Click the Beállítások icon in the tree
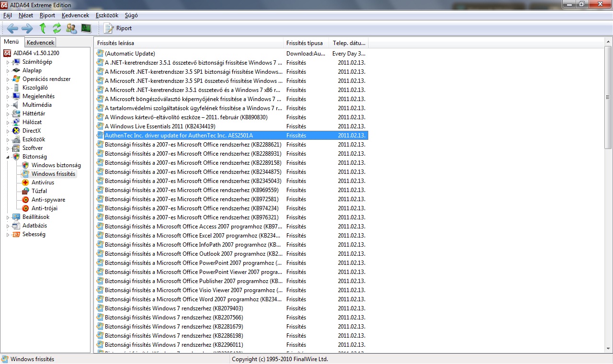613x364 pixels. [x=16, y=217]
